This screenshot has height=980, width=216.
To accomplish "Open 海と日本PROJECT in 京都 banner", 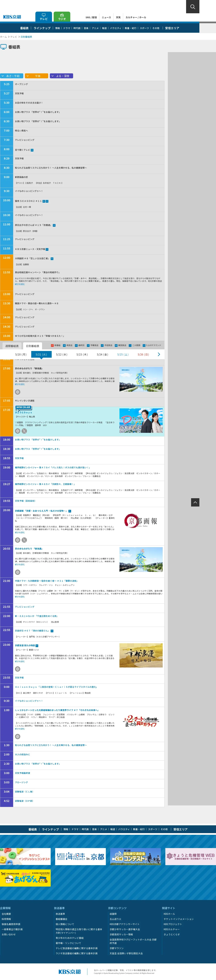I will click(80, 857).
